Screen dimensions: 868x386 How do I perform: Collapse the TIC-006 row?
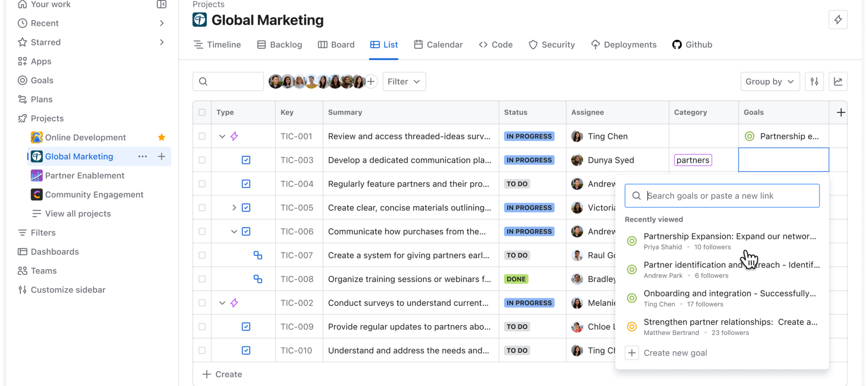[x=234, y=232]
